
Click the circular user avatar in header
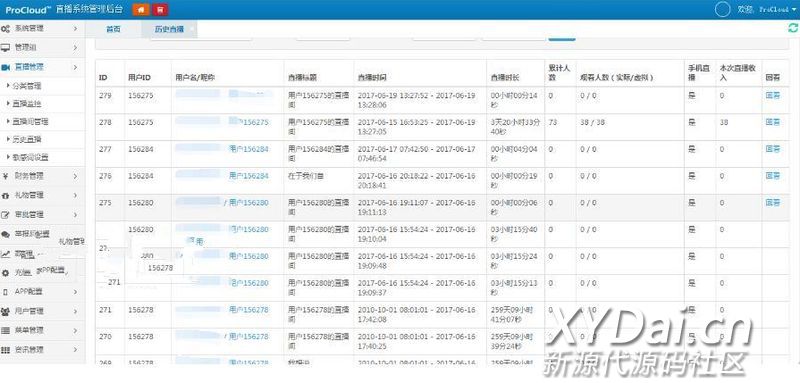(x=722, y=9)
